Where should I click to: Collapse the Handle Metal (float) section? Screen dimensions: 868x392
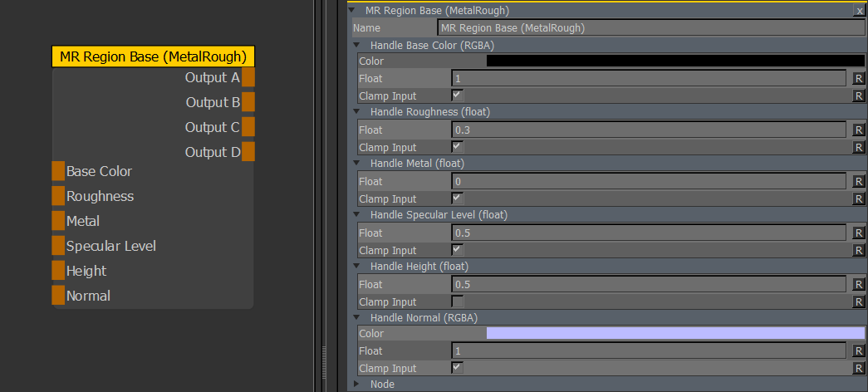pyautogui.click(x=357, y=164)
